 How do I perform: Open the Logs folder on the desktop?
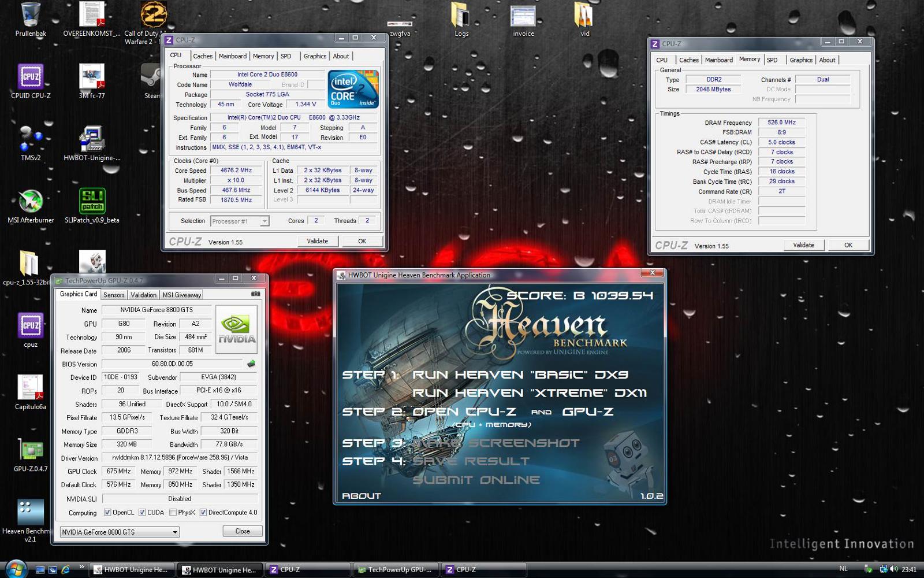tap(461, 20)
